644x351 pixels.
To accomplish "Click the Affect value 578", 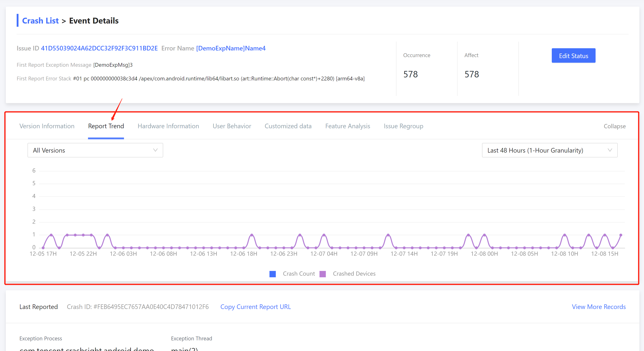I will click(x=472, y=74).
